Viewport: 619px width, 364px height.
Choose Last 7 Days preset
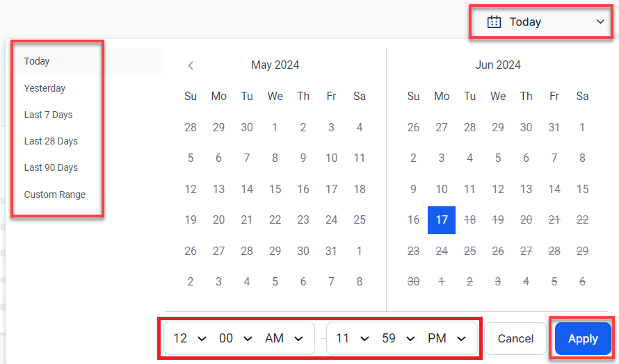(x=48, y=115)
